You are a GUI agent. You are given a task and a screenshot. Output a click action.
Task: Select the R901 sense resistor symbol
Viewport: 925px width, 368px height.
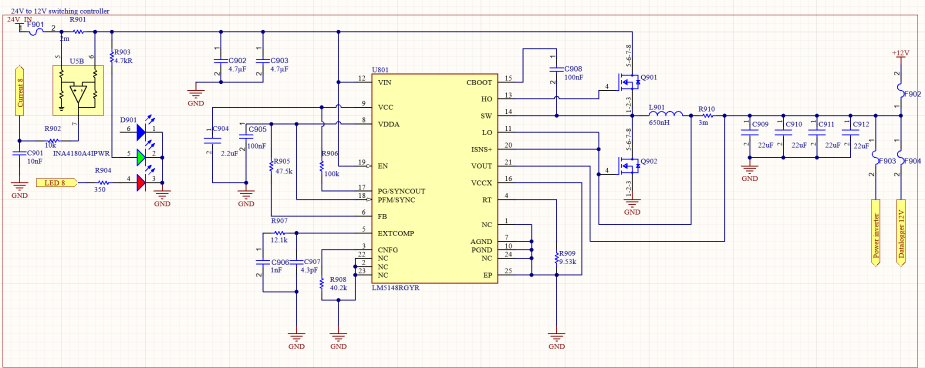point(78,32)
